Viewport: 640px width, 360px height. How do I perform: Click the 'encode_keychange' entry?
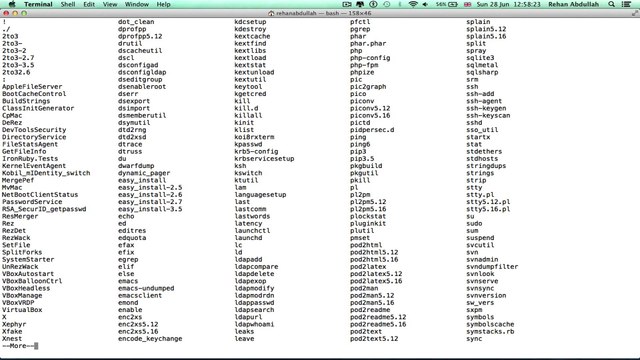[x=150, y=339]
